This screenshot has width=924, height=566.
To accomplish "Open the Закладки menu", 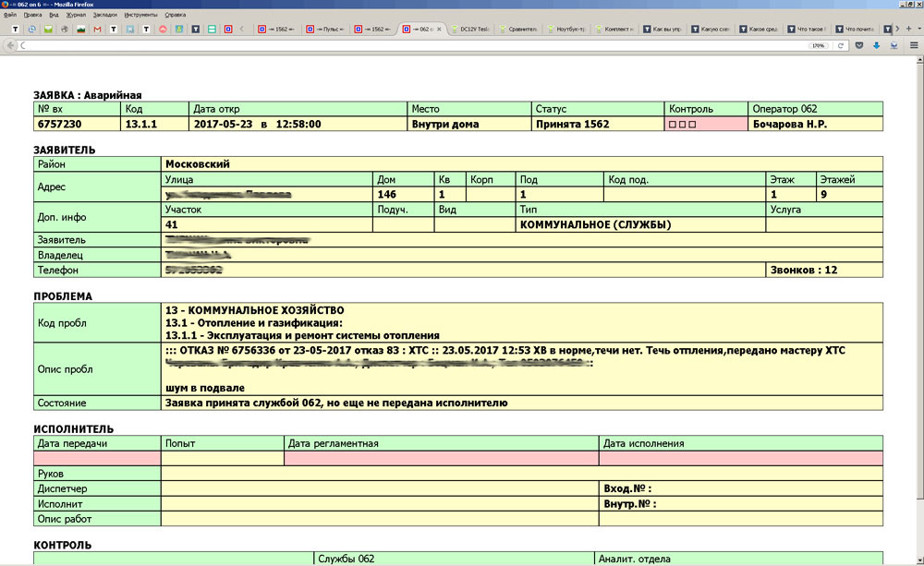I will coord(104,16).
